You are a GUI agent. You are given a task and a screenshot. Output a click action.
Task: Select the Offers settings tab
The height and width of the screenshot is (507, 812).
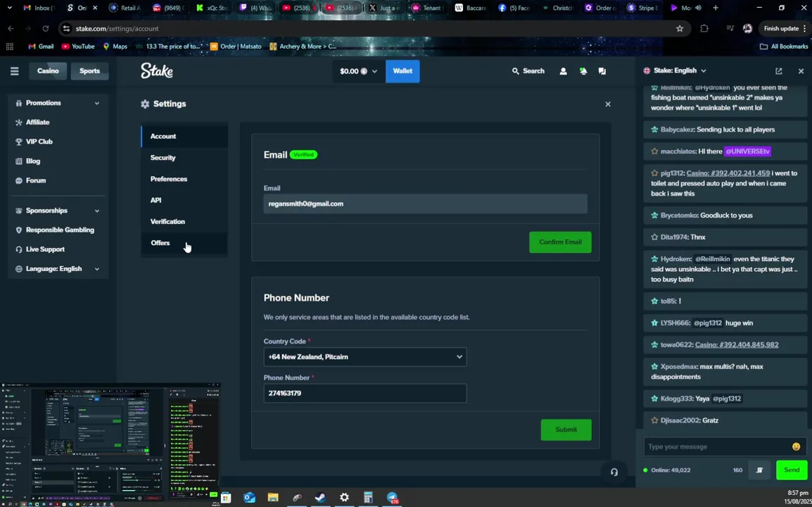point(184,243)
